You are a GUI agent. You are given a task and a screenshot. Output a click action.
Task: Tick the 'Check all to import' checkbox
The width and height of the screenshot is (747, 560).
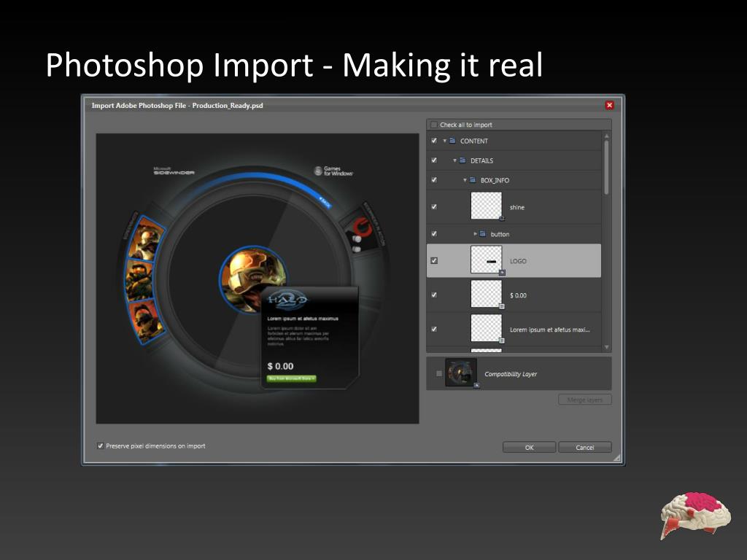tap(433, 125)
